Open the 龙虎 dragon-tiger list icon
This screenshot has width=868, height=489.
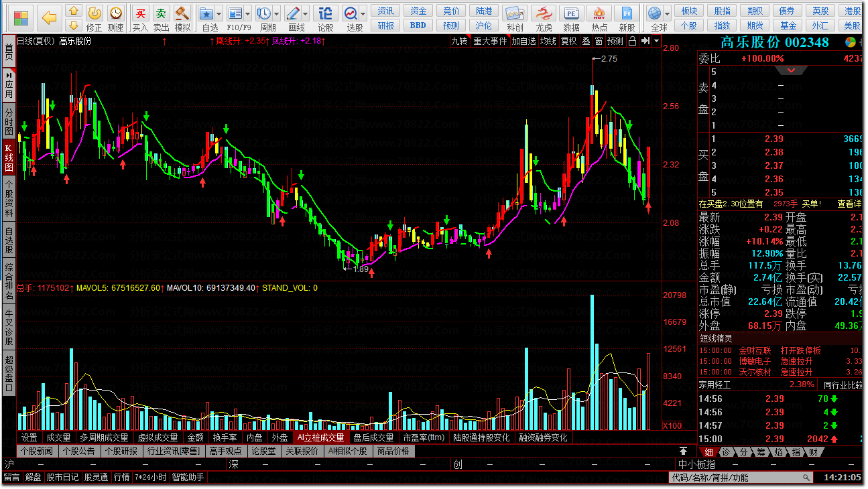click(x=544, y=17)
